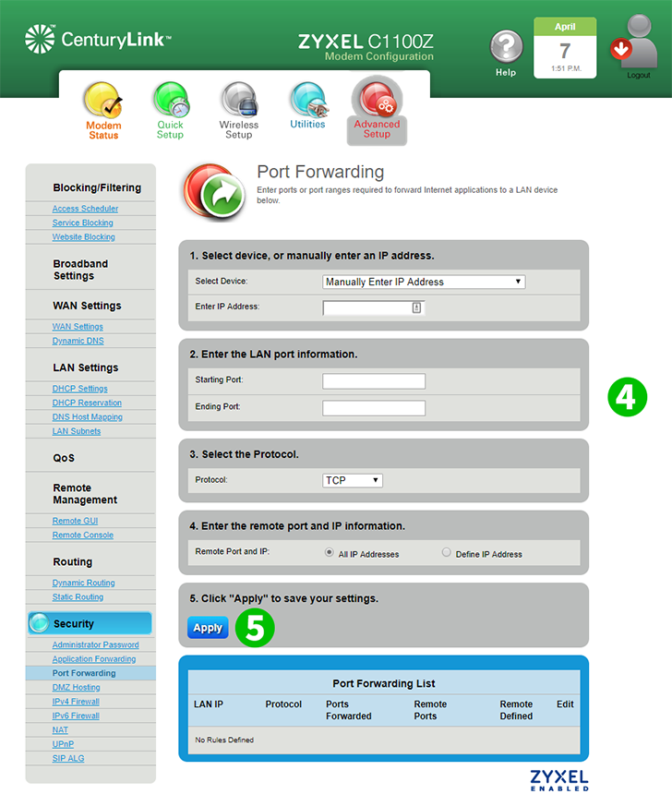The image size is (672, 794).
Task: Open the IPv6 Firewall link
Action: 76,716
